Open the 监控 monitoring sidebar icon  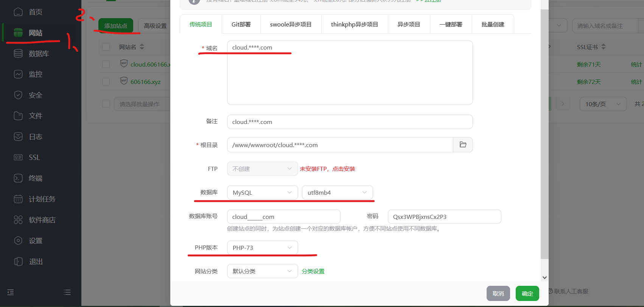pyautogui.click(x=18, y=74)
